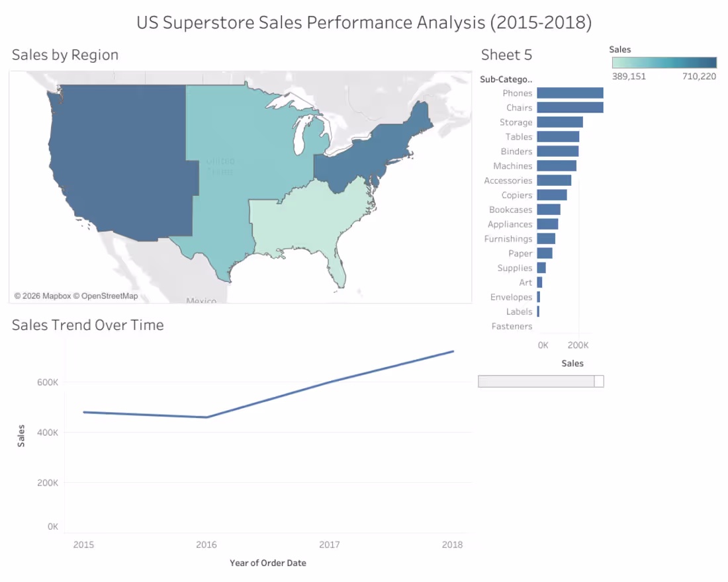The width and height of the screenshot is (728, 582).
Task: Click the Chairs sales bar
Action: click(570, 108)
